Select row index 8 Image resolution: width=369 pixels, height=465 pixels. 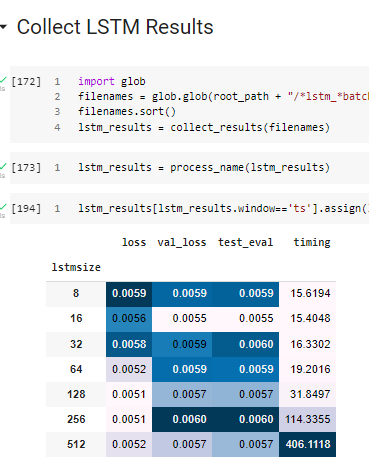(76, 293)
